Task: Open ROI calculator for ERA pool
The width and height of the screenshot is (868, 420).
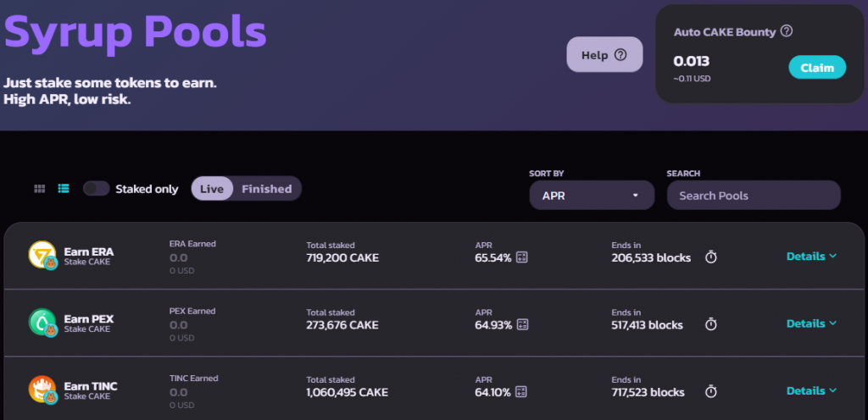Action: [522, 257]
